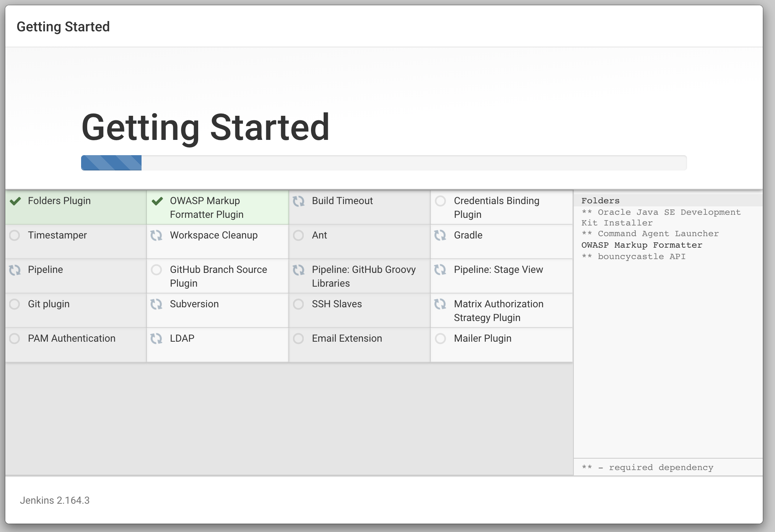
Task: Click the checkmark icon next to OWASP Markup Formatter
Action: [x=157, y=201]
